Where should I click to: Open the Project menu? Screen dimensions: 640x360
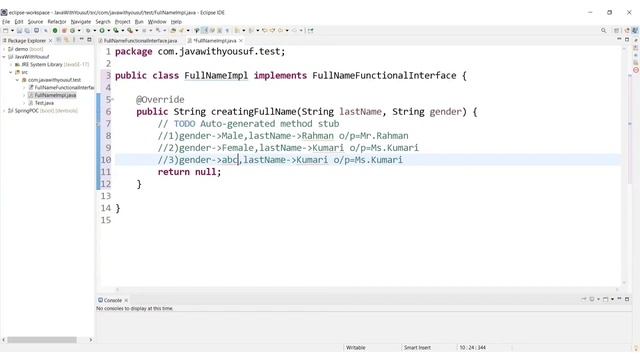[122, 22]
